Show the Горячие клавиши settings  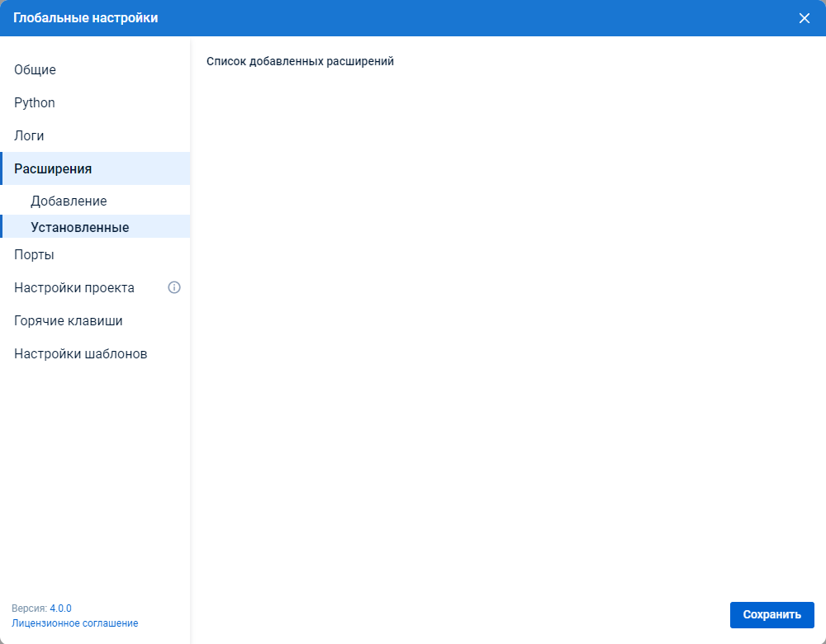95,320
